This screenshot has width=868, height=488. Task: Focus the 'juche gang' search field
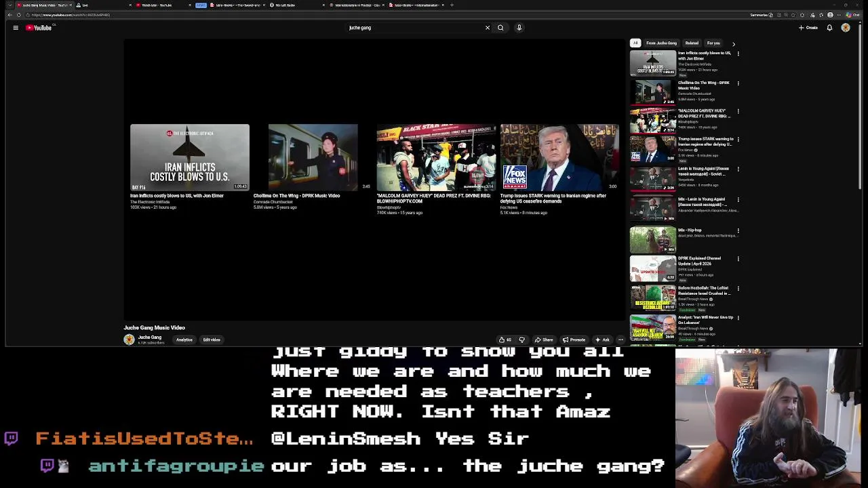click(x=414, y=28)
